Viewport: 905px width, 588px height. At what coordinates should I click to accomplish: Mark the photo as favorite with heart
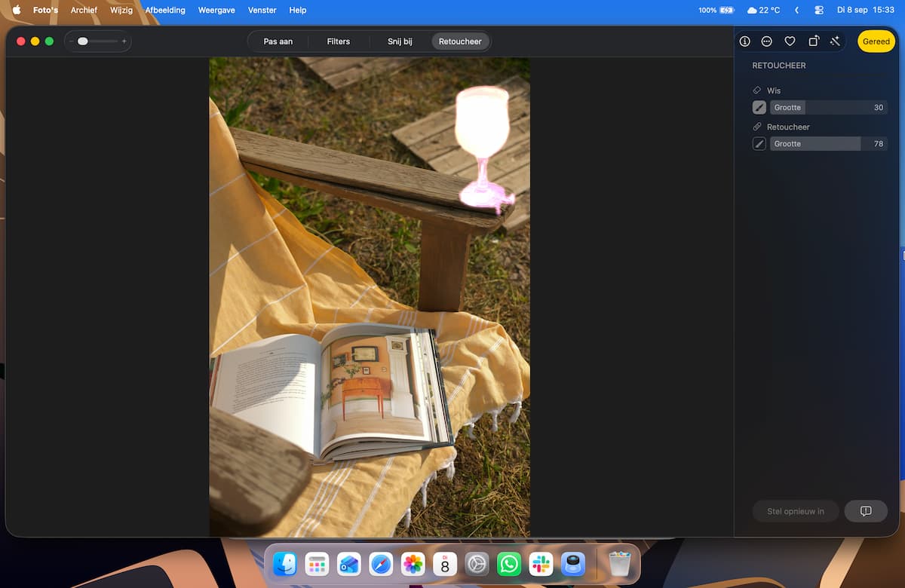790,41
